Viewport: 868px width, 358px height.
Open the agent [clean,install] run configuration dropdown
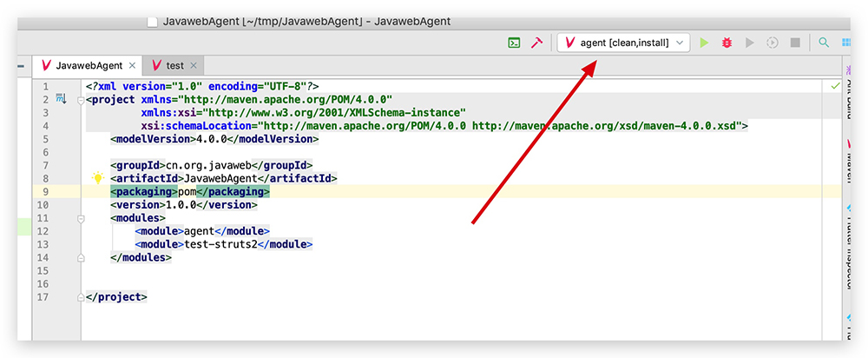[x=624, y=43]
